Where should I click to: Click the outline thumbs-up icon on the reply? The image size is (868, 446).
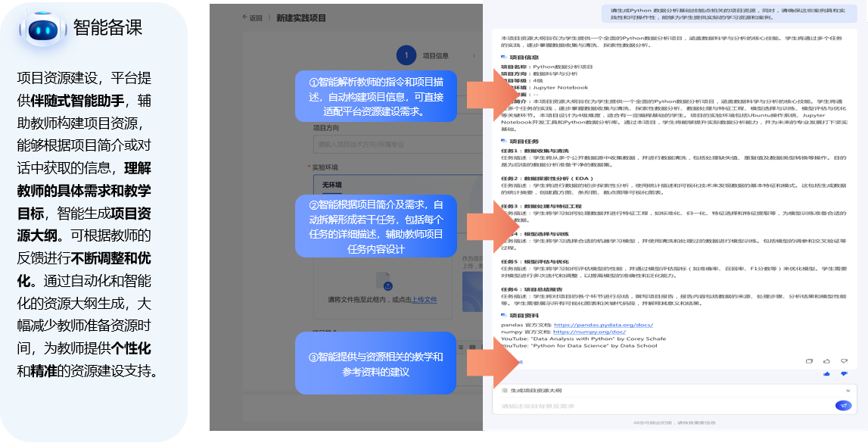pos(826,361)
